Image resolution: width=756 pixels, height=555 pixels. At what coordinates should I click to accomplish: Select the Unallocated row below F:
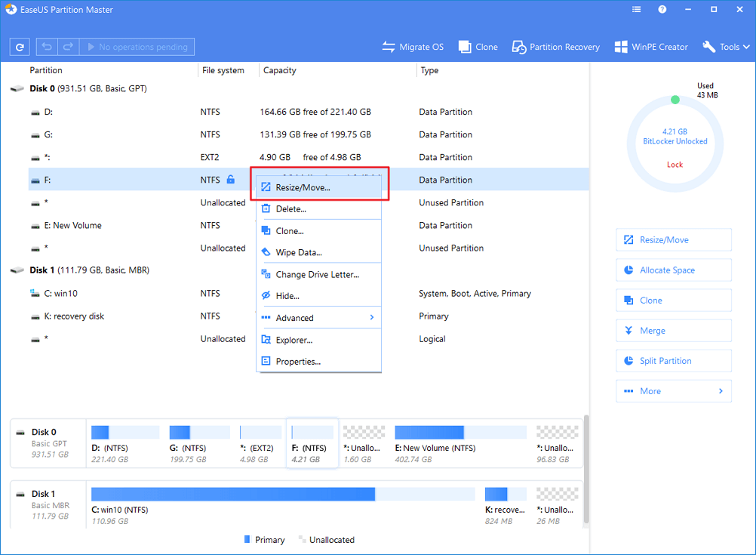(309, 202)
